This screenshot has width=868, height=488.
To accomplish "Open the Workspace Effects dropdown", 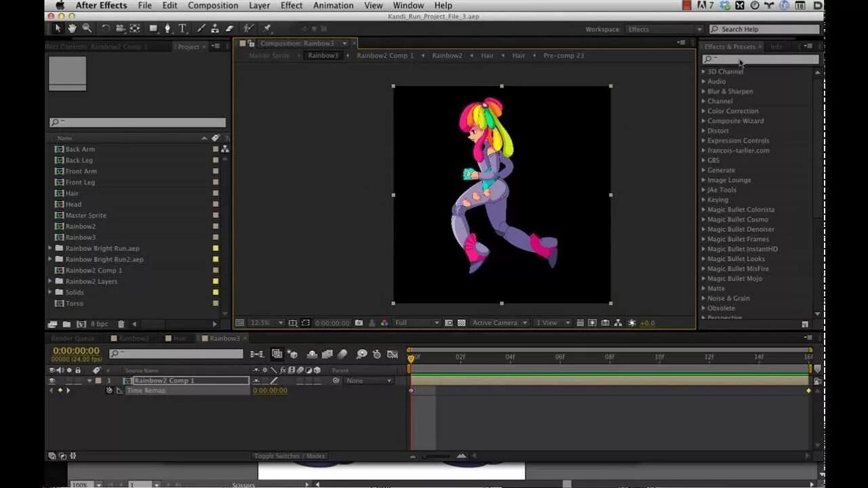I will [665, 29].
